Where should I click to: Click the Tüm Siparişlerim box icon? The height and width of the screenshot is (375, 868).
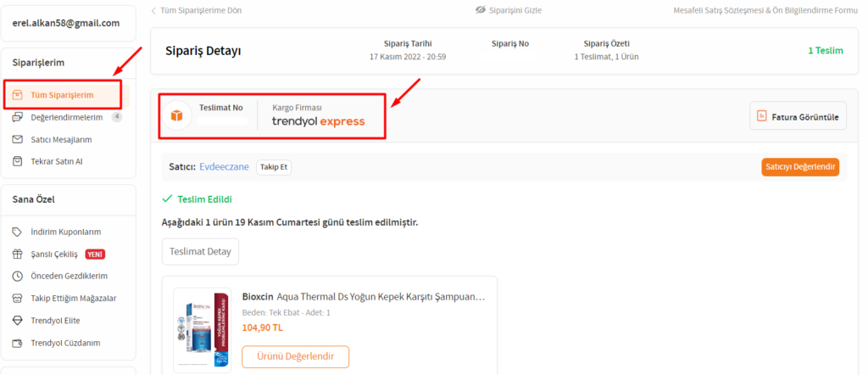click(x=18, y=95)
